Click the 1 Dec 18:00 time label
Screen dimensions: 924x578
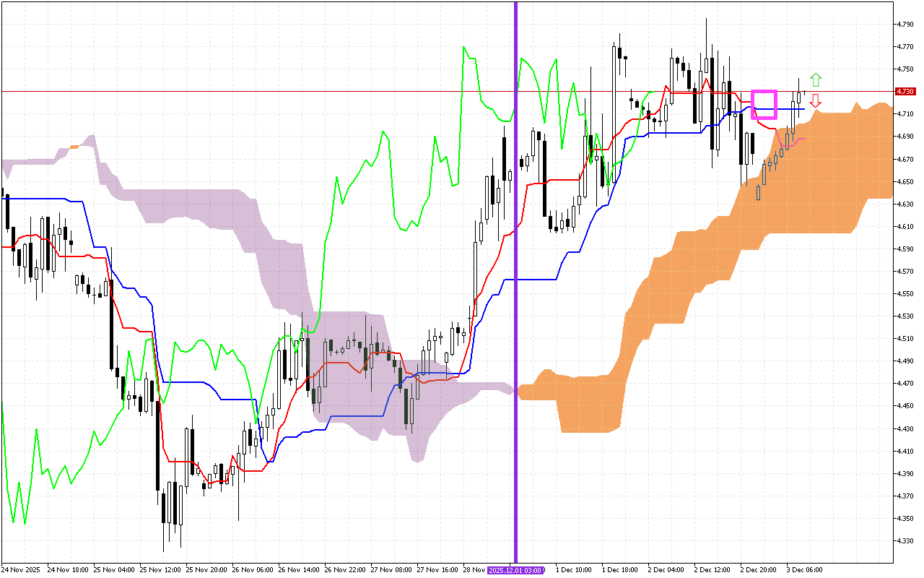(x=620, y=570)
